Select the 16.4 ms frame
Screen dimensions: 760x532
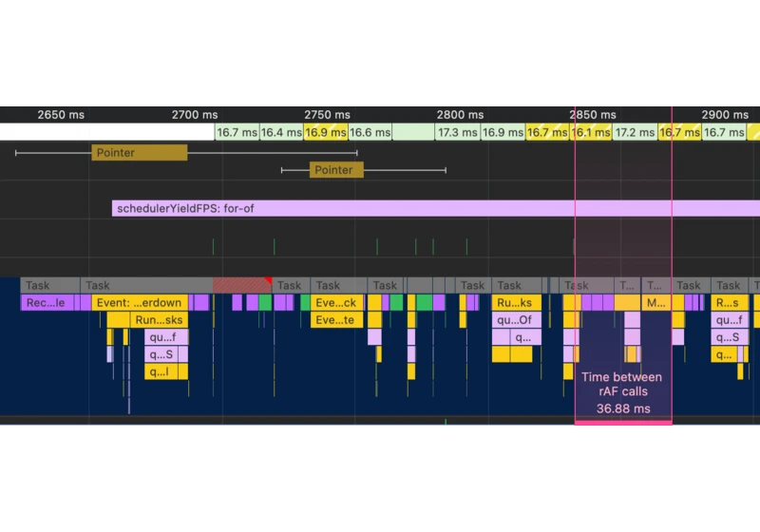pyautogui.click(x=281, y=132)
